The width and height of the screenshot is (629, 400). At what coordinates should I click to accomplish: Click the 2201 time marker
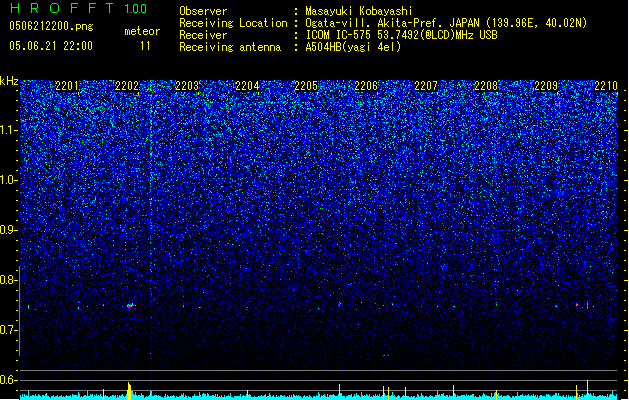[67, 86]
